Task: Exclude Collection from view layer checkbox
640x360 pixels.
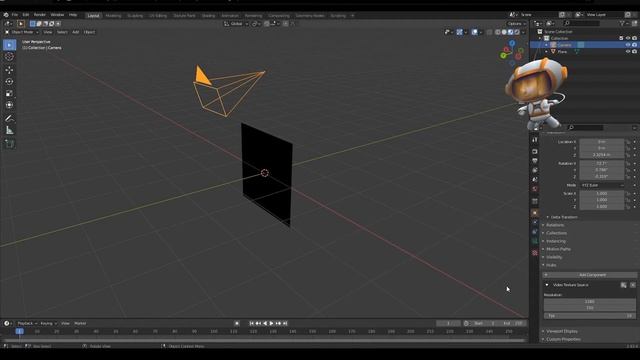Action: (621, 38)
